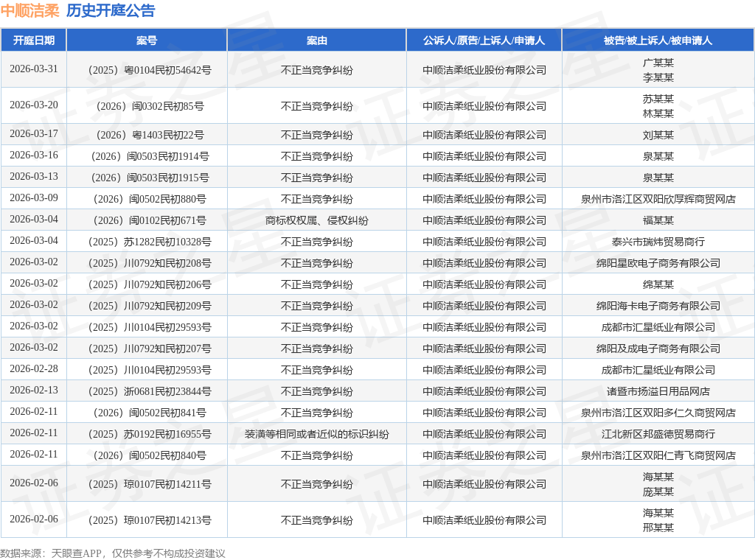Viewport: 755px width, 560px height.
Task: Click the 公诉人/原告/上诉人/申请人 header
Action: (484, 41)
